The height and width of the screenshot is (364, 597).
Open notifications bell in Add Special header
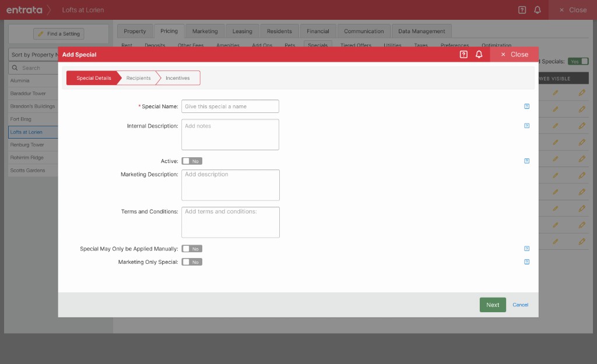pyautogui.click(x=479, y=54)
